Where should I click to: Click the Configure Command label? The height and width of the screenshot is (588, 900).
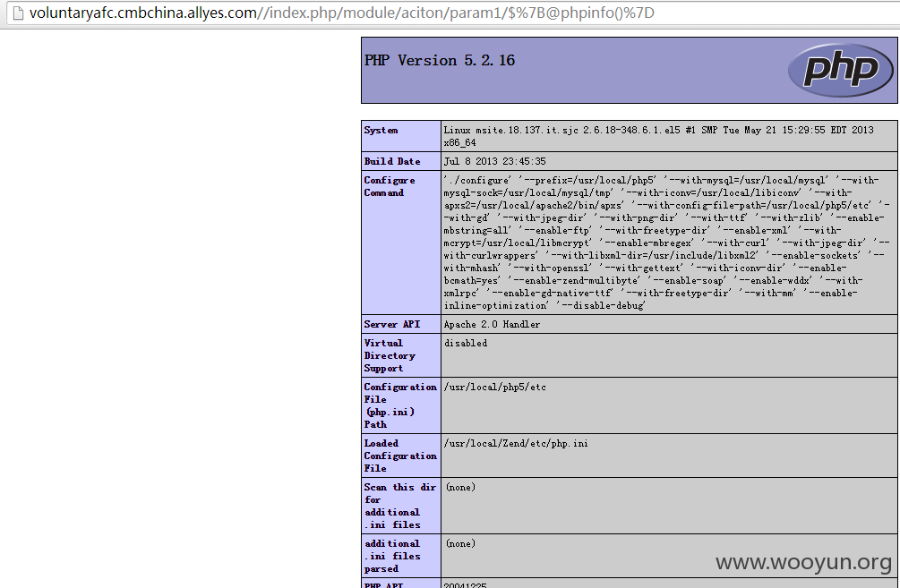[x=390, y=186]
